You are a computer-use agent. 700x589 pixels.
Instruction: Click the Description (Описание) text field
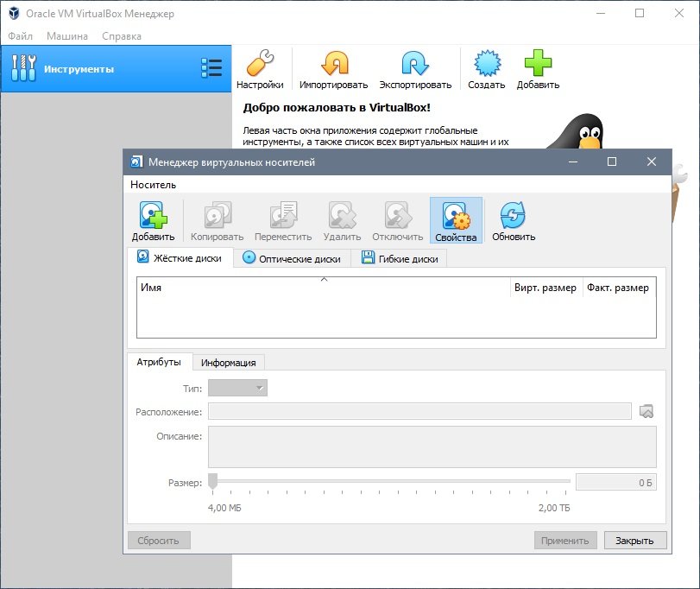432,446
